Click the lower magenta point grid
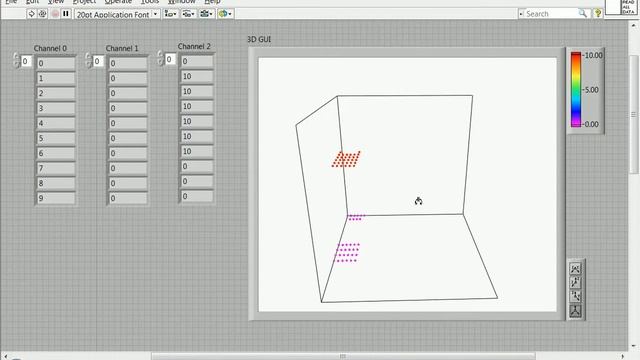Screen dimensions: 640x360 coord(347,253)
